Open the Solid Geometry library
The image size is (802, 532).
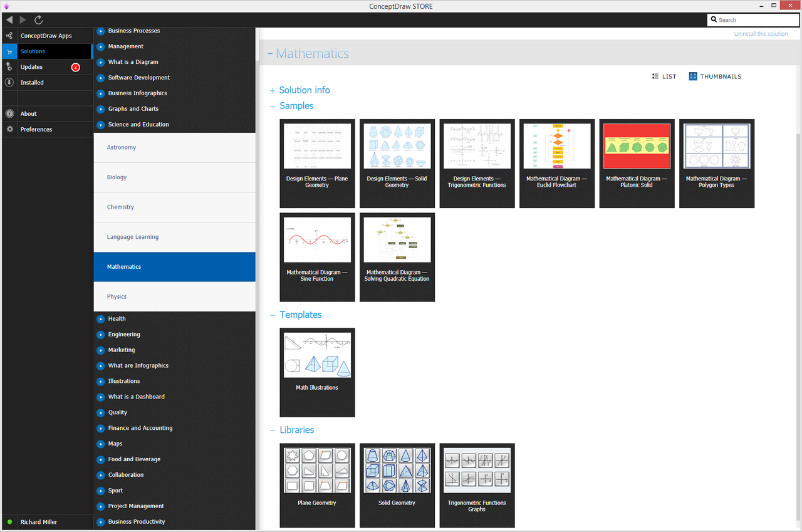tap(397, 486)
